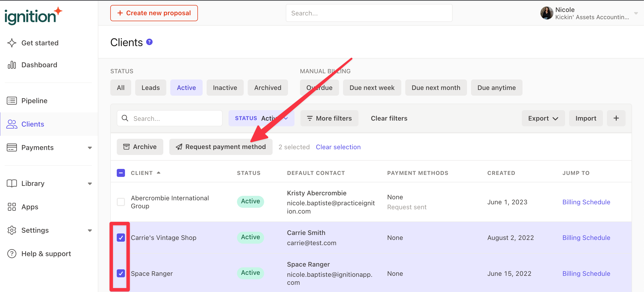The height and width of the screenshot is (292, 644).
Task: Click Clear filters
Action: pos(389,118)
